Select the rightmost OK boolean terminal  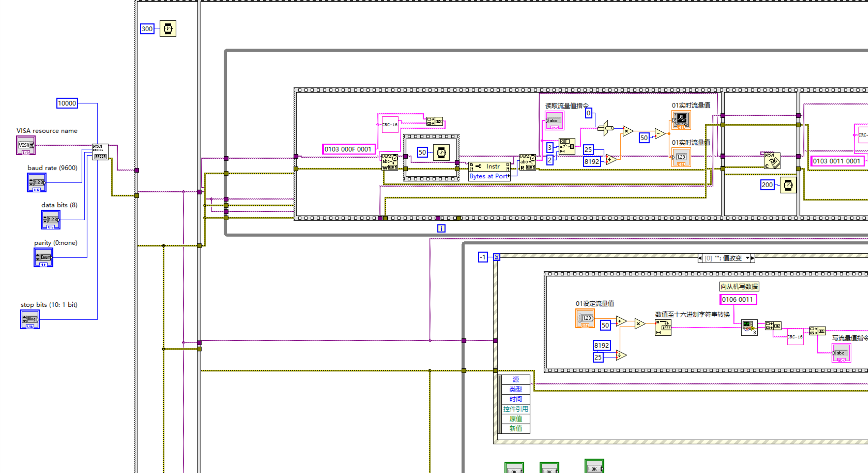tap(594, 467)
